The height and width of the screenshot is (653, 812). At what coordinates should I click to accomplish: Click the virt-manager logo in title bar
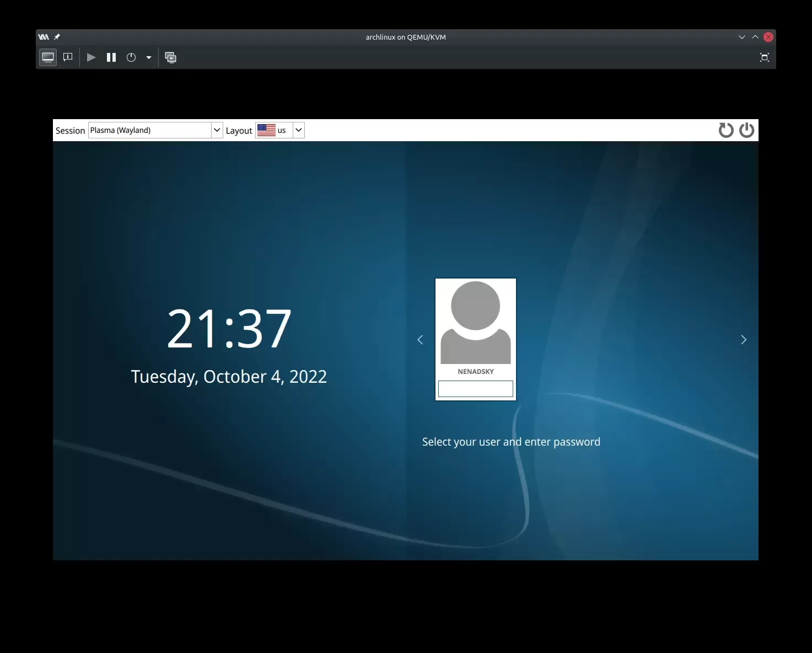pos(44,37)
